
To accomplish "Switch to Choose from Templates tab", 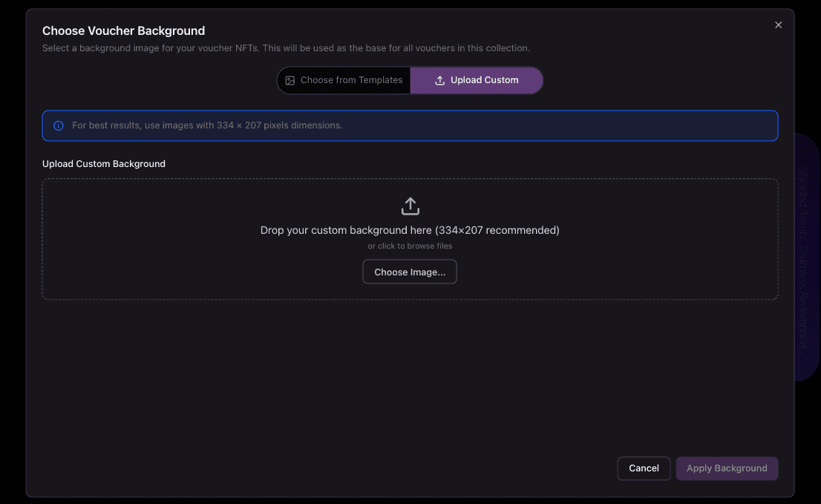I will 344,80.
